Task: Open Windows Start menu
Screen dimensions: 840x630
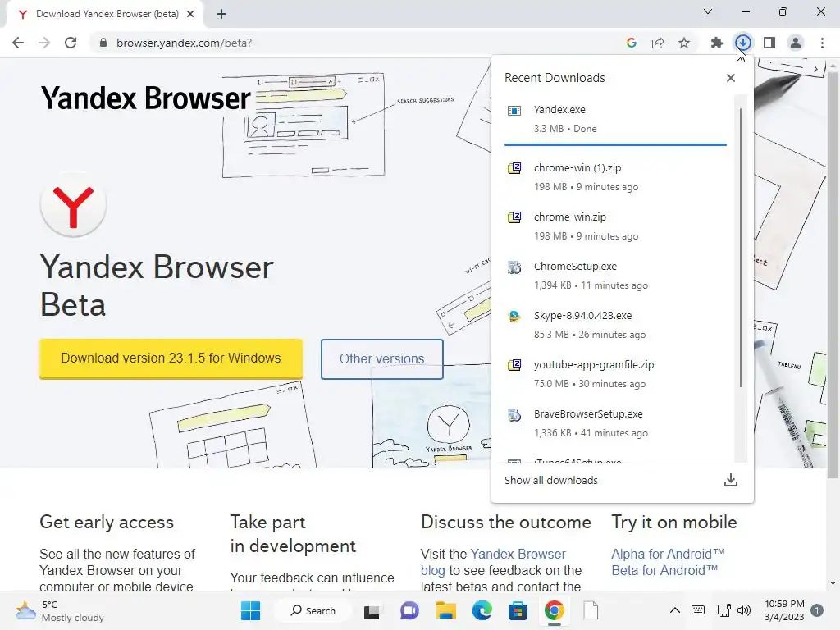Action: click(250, 610)
